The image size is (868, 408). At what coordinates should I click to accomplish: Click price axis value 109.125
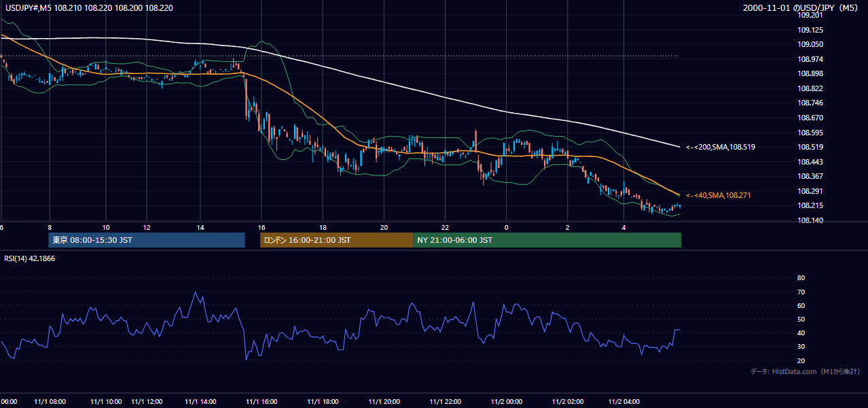[x=810, y=30]
